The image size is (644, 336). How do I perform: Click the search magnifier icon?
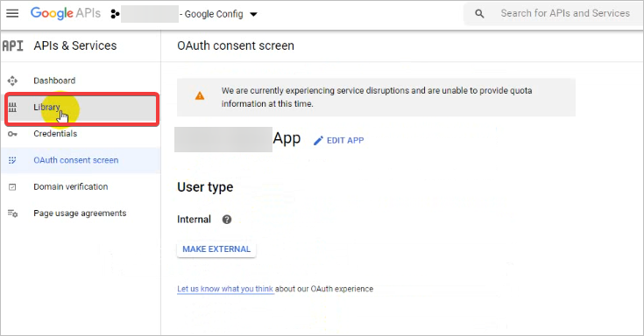tap(479, 13)
